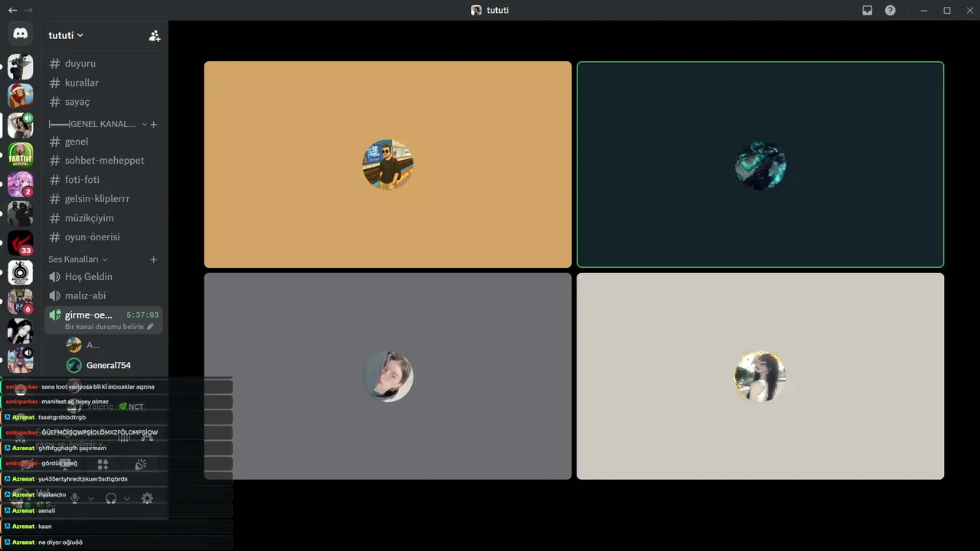Add channel to Ses Kanalları category
The height and width of the screenshot is (551, 980).
click(153, 259)
